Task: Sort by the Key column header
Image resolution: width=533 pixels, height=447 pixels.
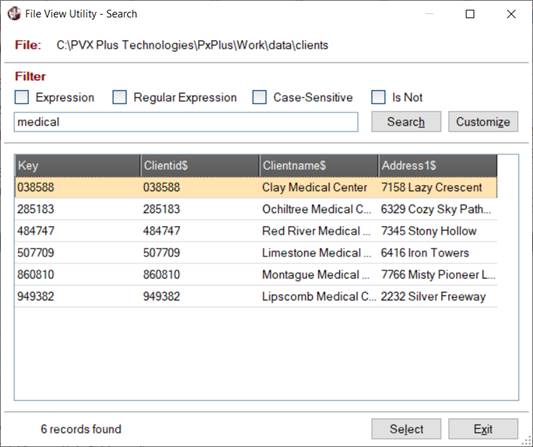Action: 78,166
